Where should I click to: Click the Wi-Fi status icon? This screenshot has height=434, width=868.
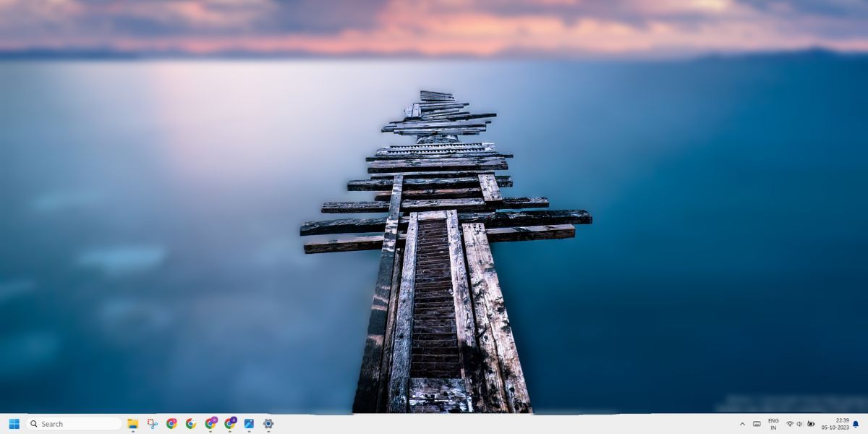[789, 424]
